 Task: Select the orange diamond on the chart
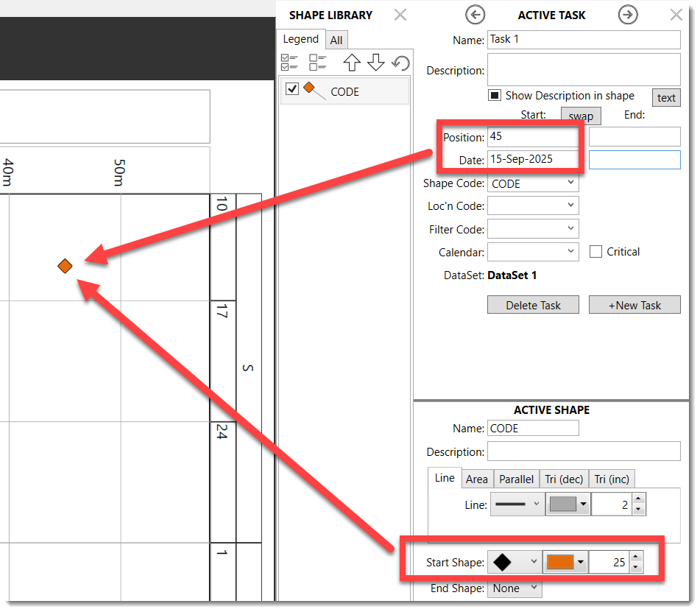(x=66, y=267)
